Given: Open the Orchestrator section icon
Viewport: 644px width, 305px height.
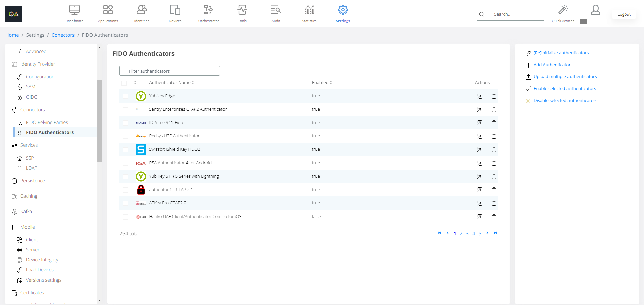Looking at the screenshot, I should point(208,10).
